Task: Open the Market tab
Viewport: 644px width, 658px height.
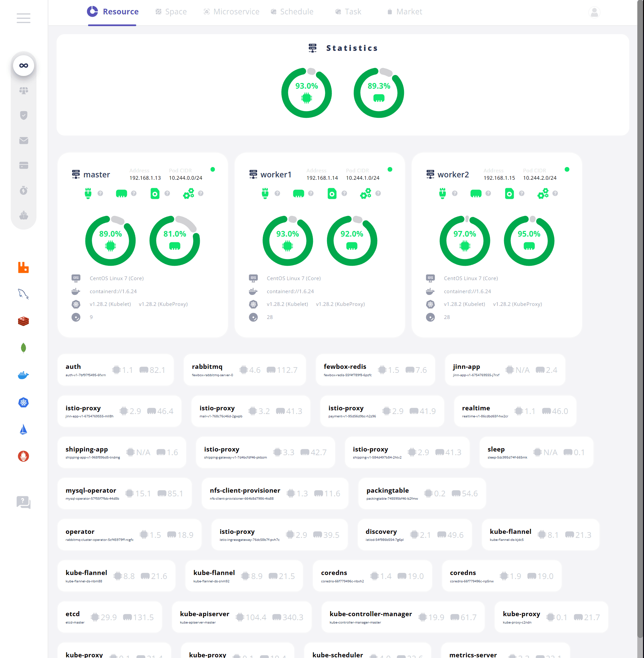Action: coord(405,12)
